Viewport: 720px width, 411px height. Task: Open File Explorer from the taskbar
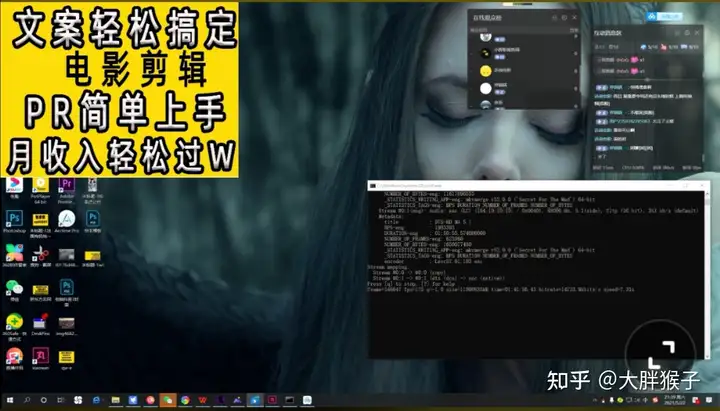(x=116, y=400)
